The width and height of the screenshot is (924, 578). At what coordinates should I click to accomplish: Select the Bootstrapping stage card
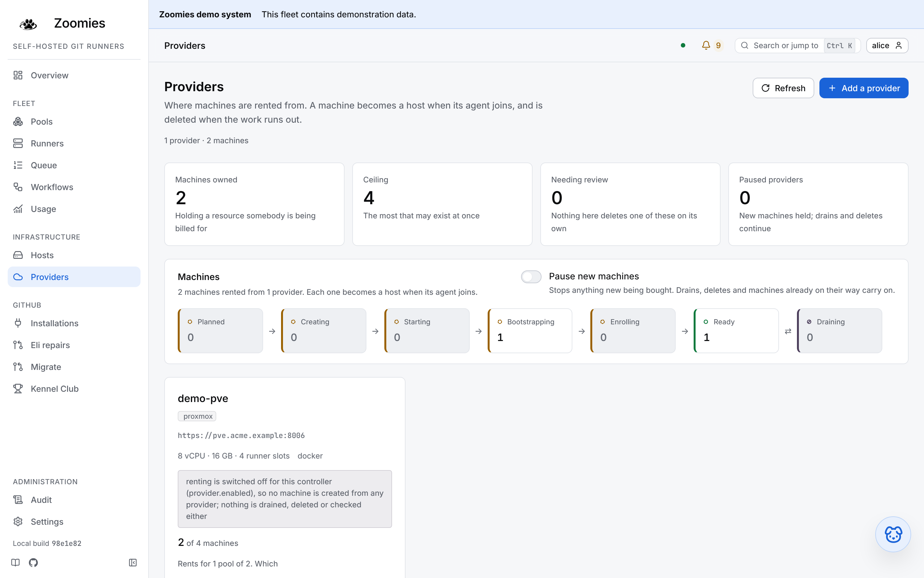pyautogui.click(x=530, y=331)
